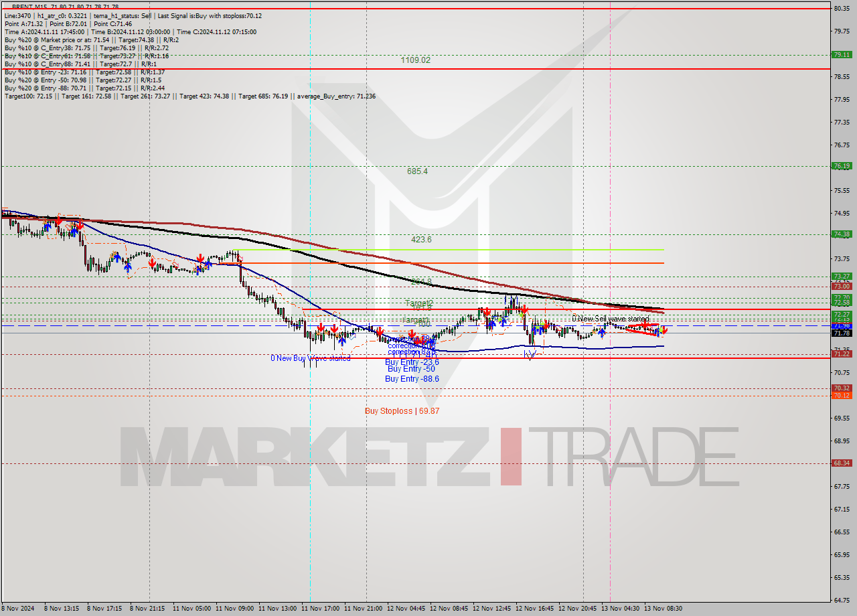Screen dimensions: 857x616
Task: Click the 76.19 green price tag
Action: tap(842, 165)
